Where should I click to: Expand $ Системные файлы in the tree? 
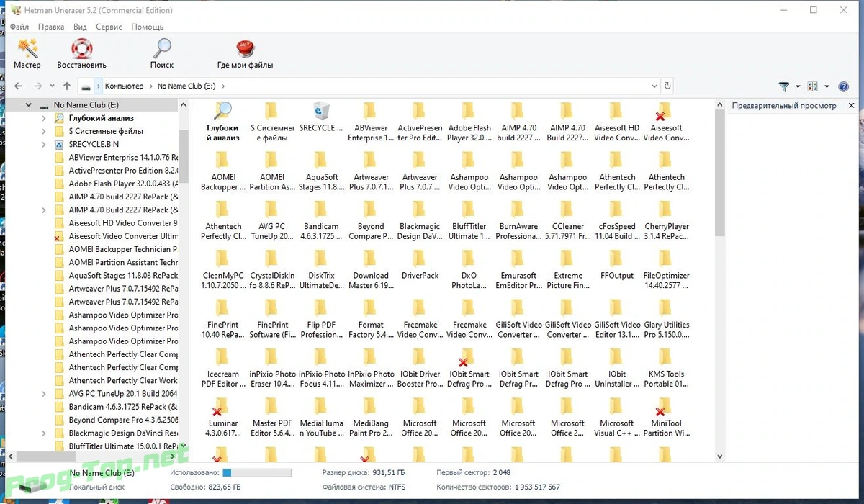pyautogui.click(x=44, y=131)
